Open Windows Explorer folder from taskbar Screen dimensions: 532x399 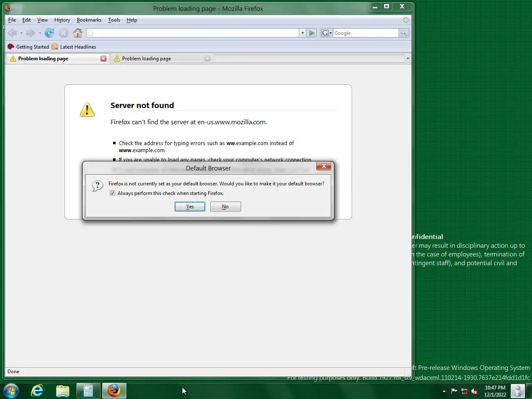[x=62, y=391]
